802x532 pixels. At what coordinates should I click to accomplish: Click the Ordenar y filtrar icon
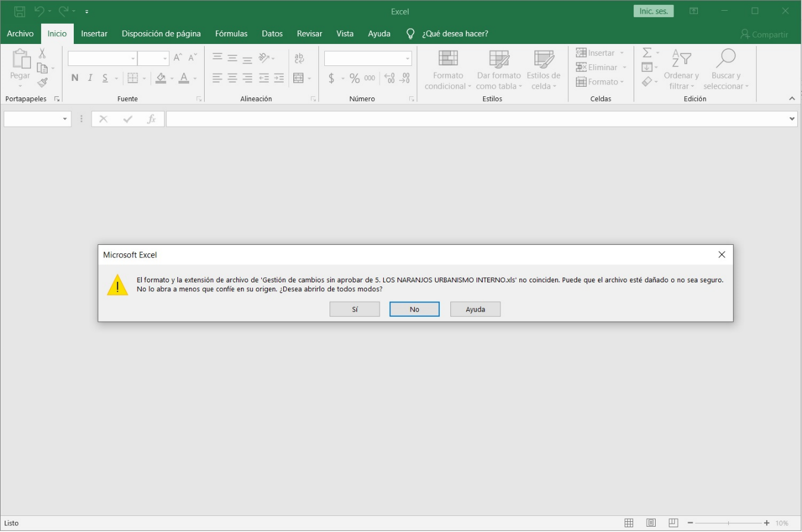point(681,59)
